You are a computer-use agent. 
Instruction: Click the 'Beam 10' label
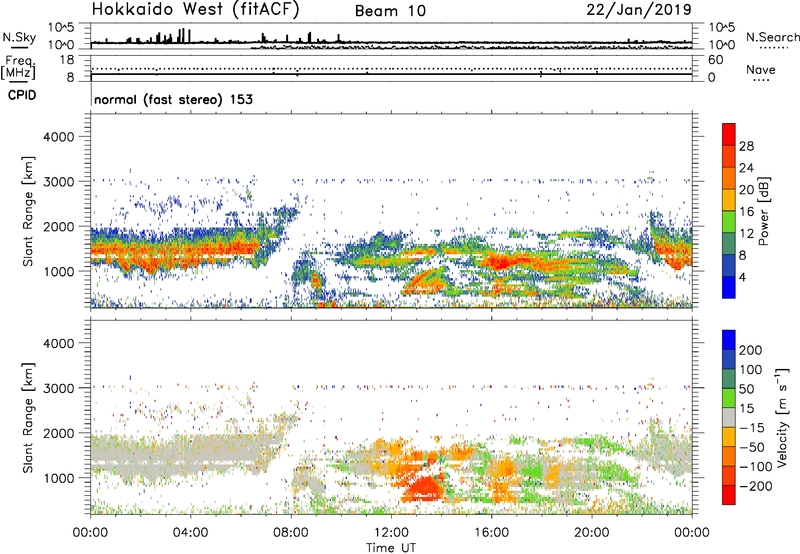point(390,11)
